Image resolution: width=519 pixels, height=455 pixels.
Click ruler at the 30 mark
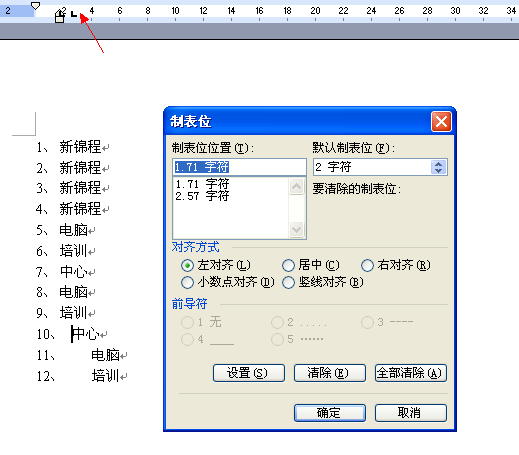[455, 11]
